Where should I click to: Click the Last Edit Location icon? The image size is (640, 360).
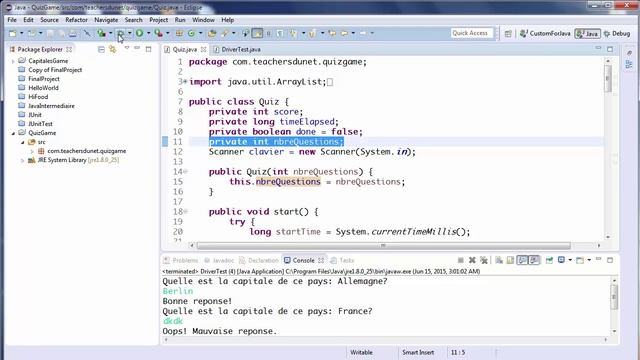tap(332, 33)
